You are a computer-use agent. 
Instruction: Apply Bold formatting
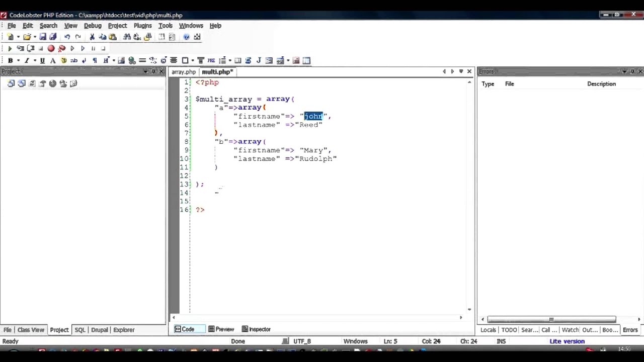point(10,60)
